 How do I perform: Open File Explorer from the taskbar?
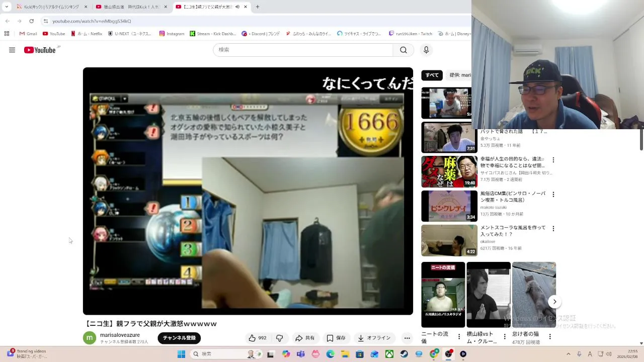point(345,354)
